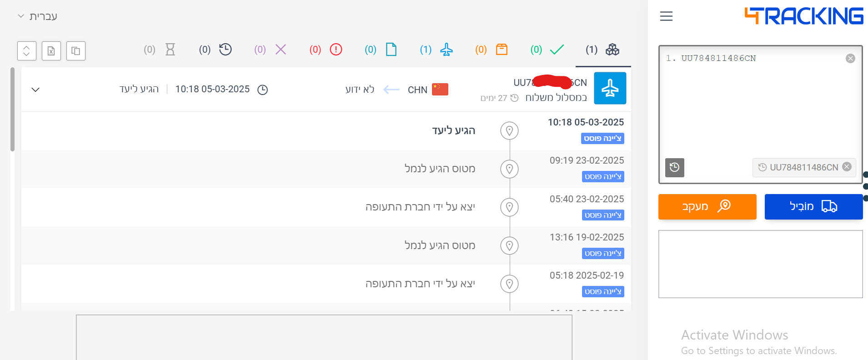Click the tracking number text area
This screenshot has width=868, height=360.
point(759,105)
